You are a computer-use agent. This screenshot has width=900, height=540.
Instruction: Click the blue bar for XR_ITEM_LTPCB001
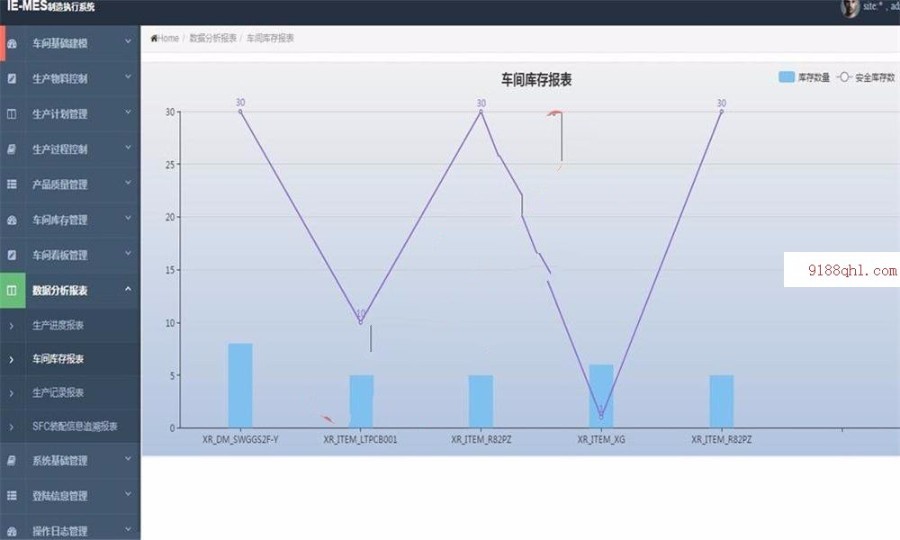362,402
